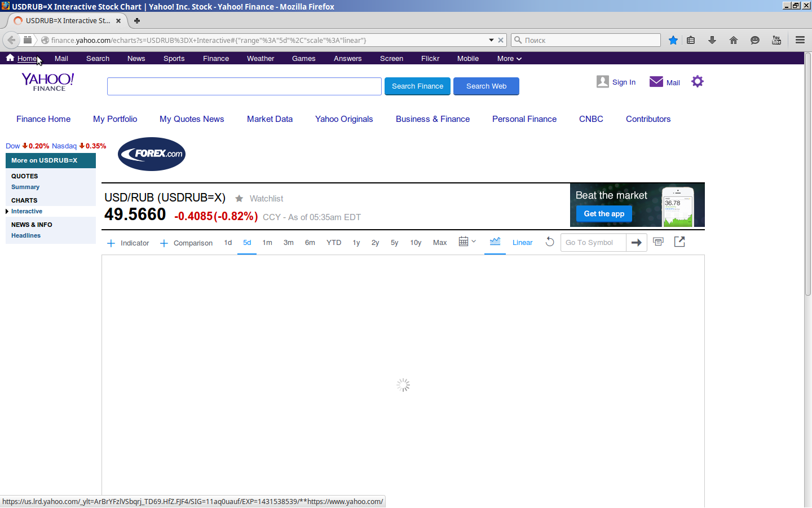Go to Firefox home page icon
This screenshot has height=508, width=812.
point(734,40)
